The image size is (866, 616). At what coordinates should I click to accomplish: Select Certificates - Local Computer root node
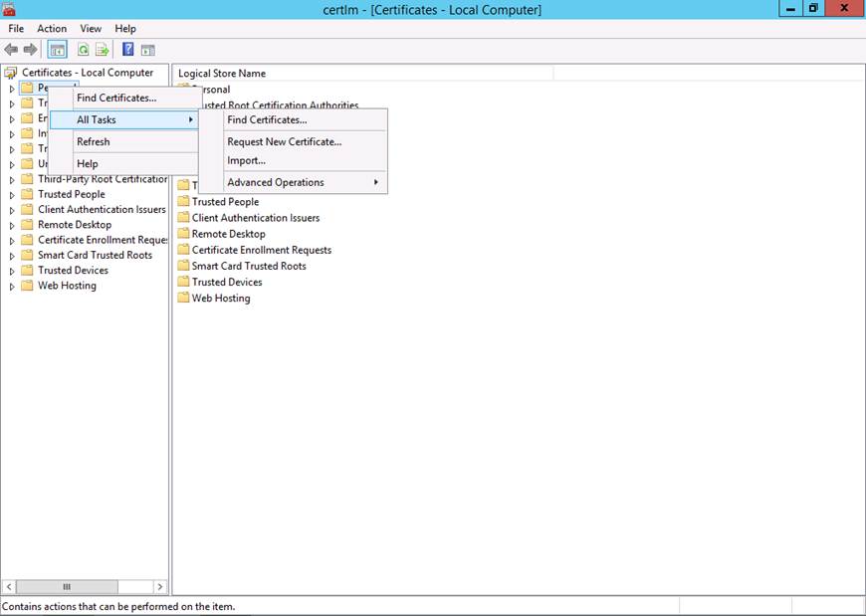coord(88,73)
